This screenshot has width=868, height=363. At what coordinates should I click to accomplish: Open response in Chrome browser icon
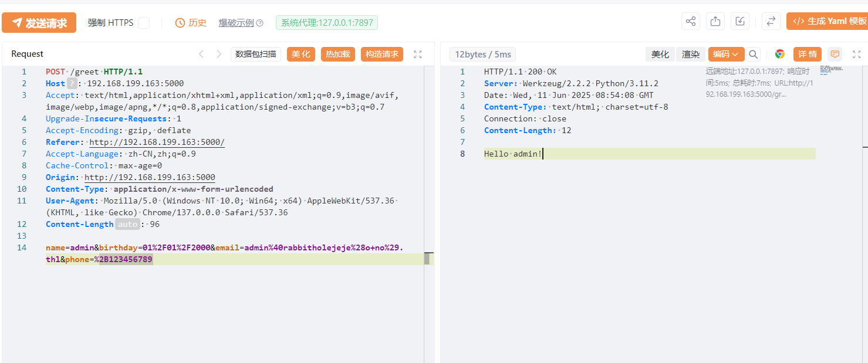780,55
